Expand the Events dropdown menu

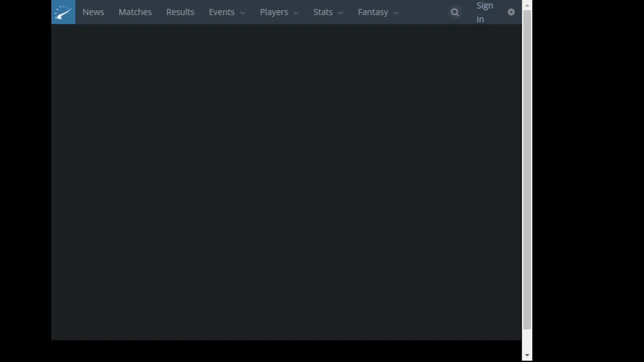pyautogui.click(x=227, y=12)
